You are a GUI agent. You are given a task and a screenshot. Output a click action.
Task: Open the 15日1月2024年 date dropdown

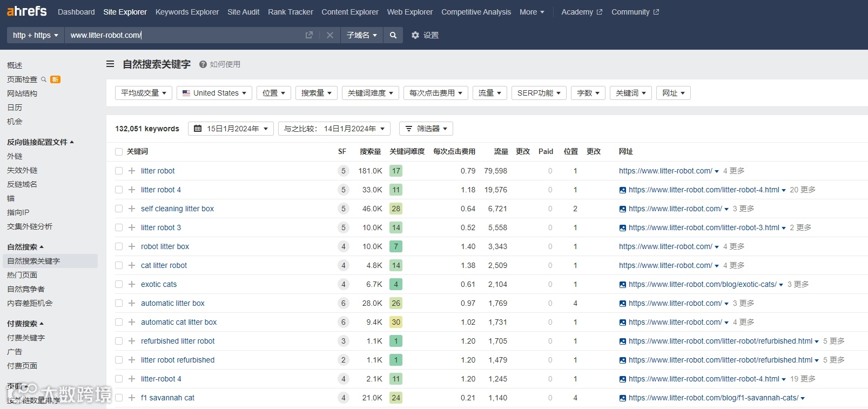coord(231,129)
